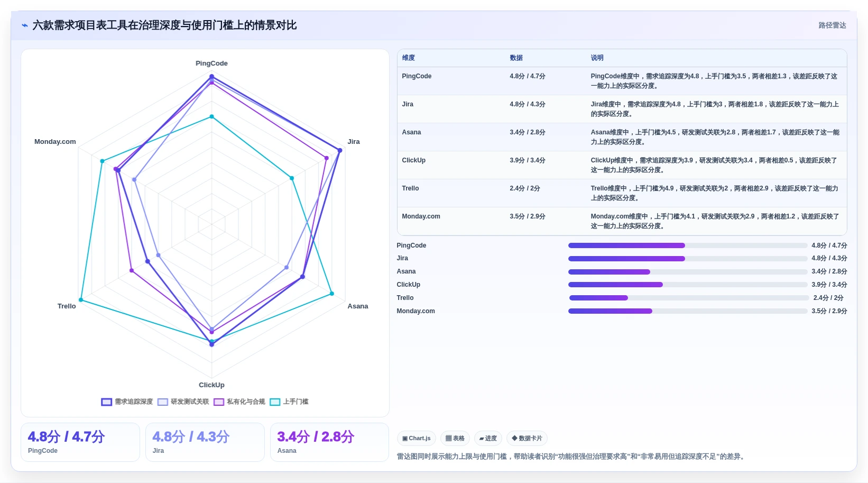Click the 进度 chip

pyautogui.click(x=488, y=439)
